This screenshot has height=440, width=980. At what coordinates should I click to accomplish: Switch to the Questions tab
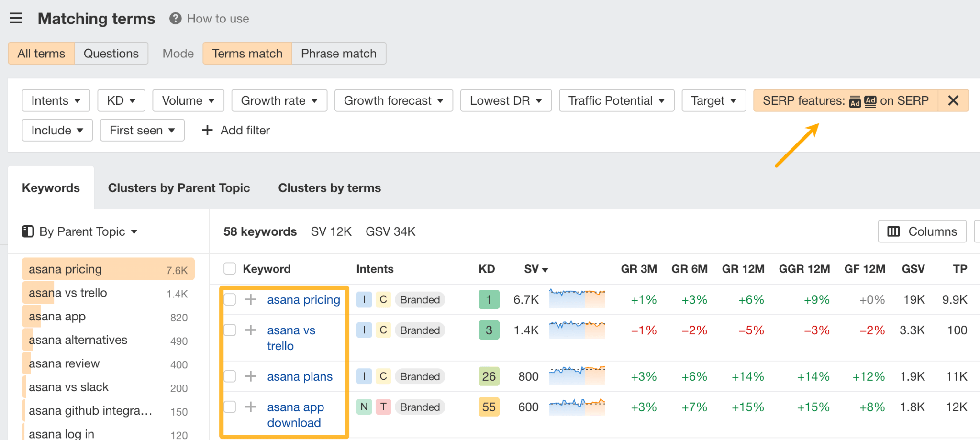coord(111,53)
